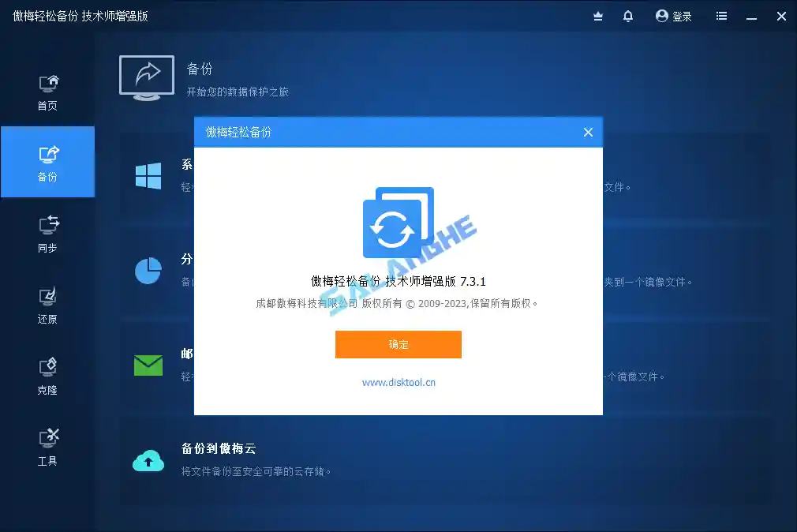Visit the www.disktool.cn link

tap(398, 382)
